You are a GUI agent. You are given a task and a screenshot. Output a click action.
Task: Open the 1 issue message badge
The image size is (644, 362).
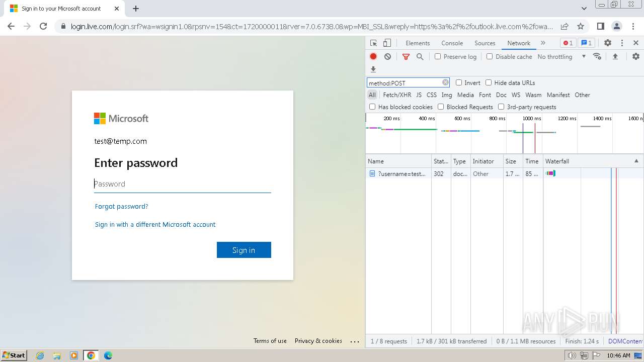coord(586,43)
